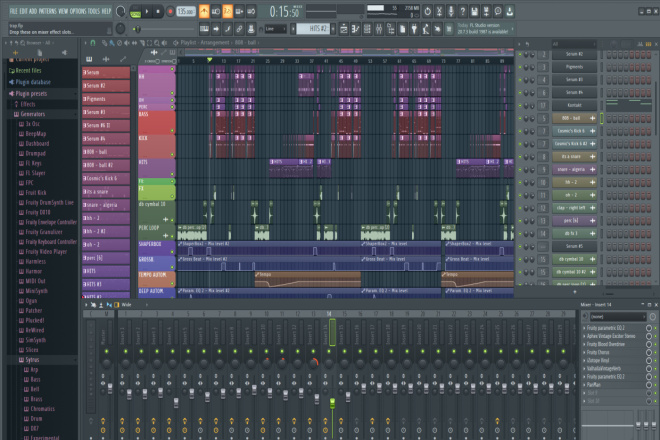Viewport: 660px width, 440px height.
Task: Mute the Serum #2 channel via green LED
Action: 520,54
